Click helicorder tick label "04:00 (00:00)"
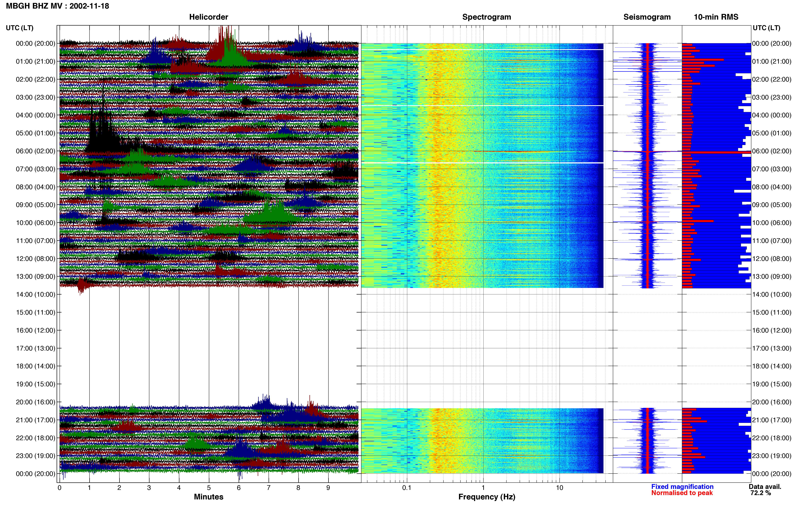 [x=35, y=115]
